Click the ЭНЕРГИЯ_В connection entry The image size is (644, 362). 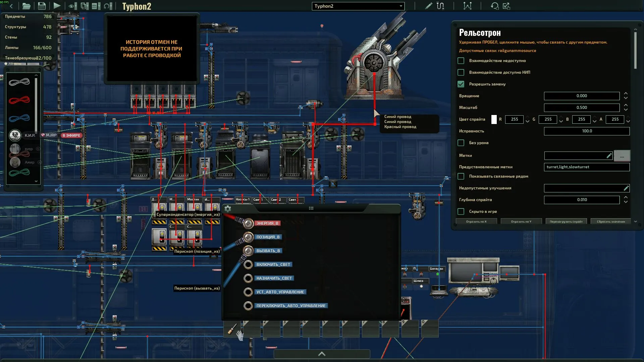(x=267, y=223)
